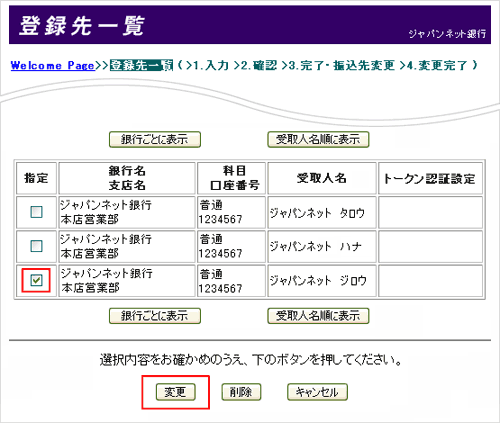Check the box for ジャパンネット ハナ row

click(36, 246)
